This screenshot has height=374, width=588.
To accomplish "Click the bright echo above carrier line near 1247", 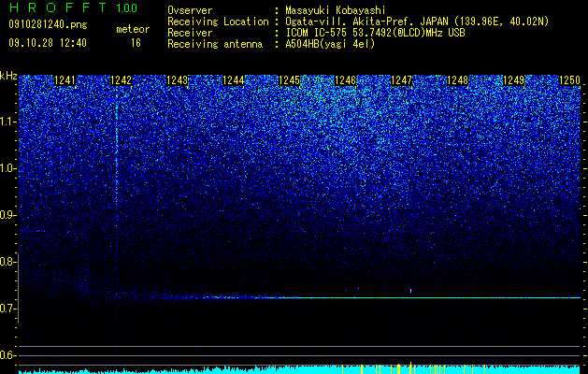I will pyautogui.click(x=410, y=291).
